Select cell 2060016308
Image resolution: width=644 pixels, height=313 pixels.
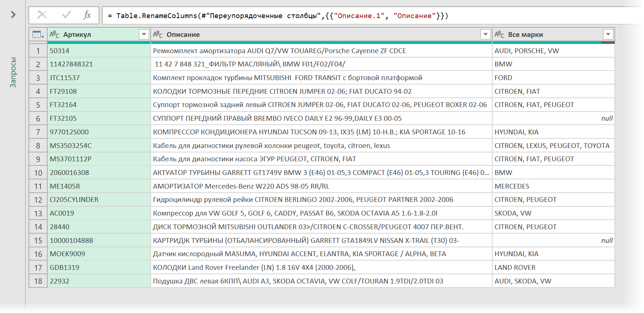click(x=99, y=173)
